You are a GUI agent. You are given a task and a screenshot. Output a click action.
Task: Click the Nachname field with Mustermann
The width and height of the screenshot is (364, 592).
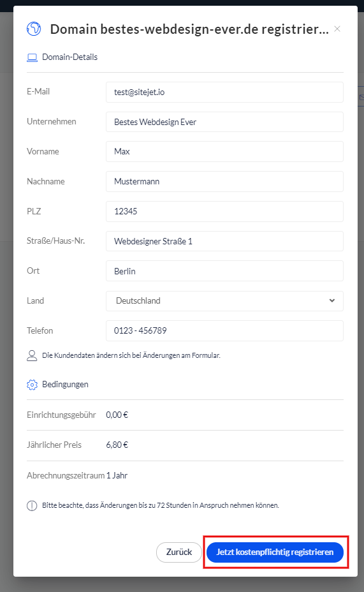pyautogui.click(x=224, y=182)
